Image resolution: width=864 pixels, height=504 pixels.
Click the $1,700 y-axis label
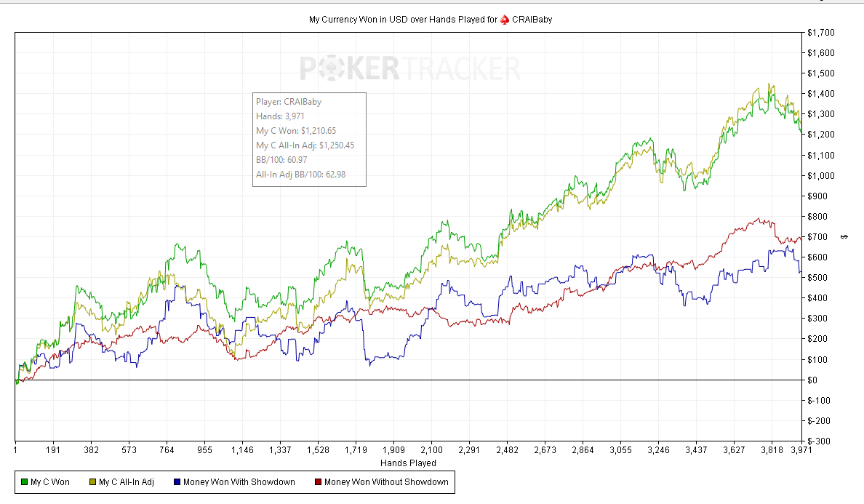(821, 33)
